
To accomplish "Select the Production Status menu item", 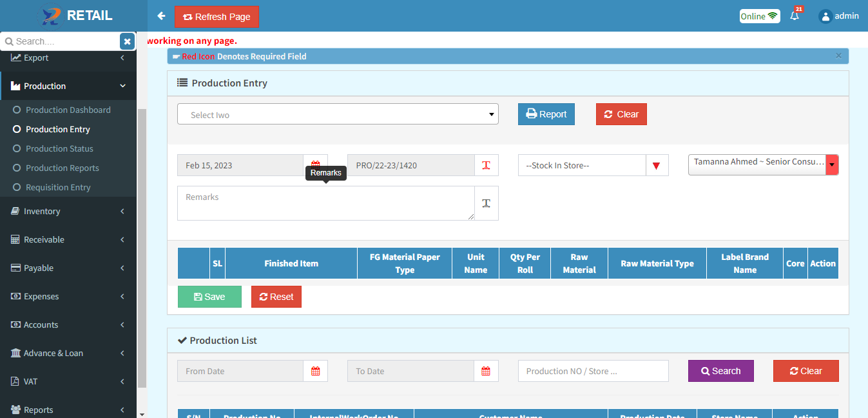I will 59,148.
